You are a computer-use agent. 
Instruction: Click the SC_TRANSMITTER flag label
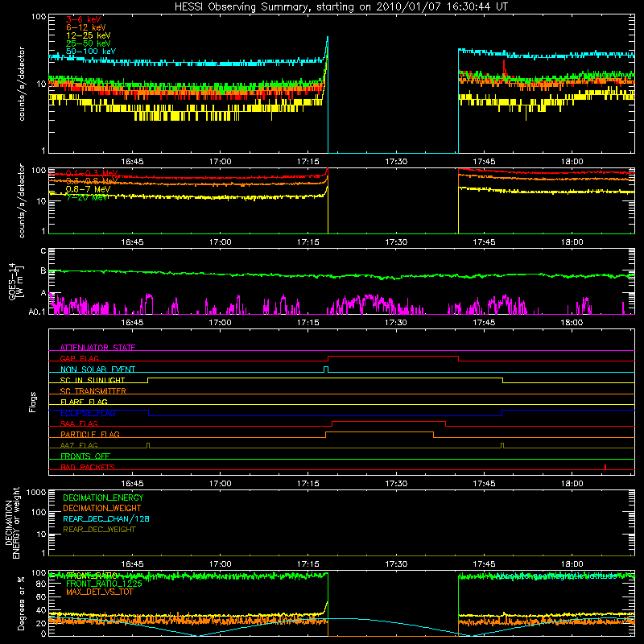93,390
